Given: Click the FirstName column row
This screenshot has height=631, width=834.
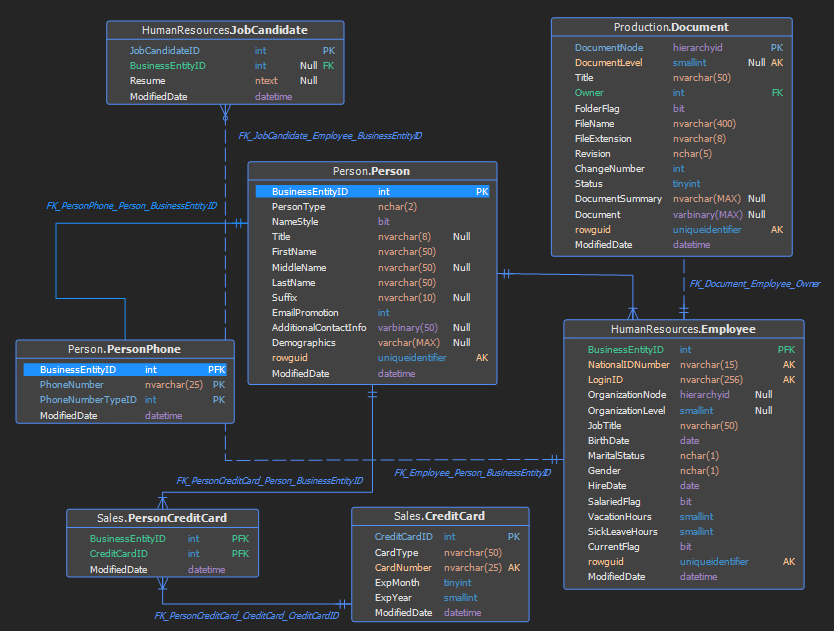Looking at the screenshot, I should 372,252.
